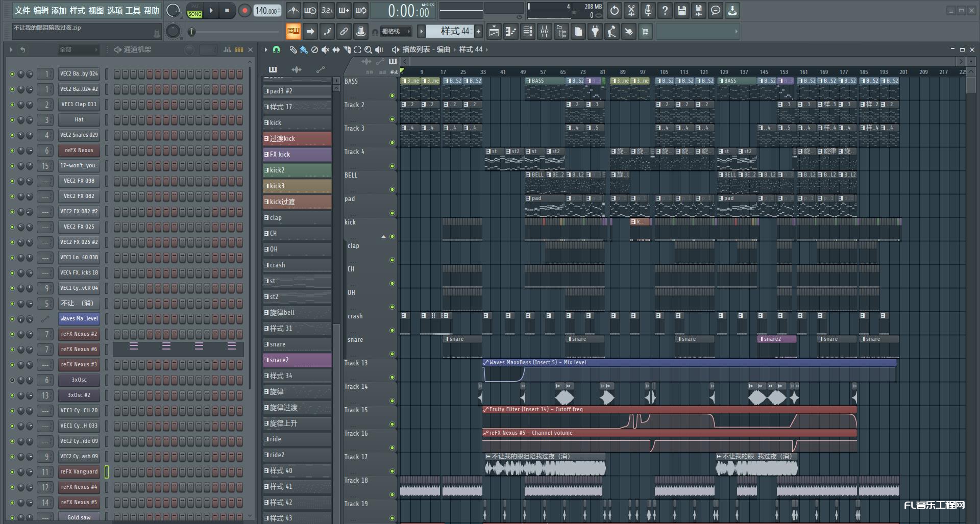This screenshot has width=980, height=524.
Task: Open the 样式 menu
Action: pos(78,10)
